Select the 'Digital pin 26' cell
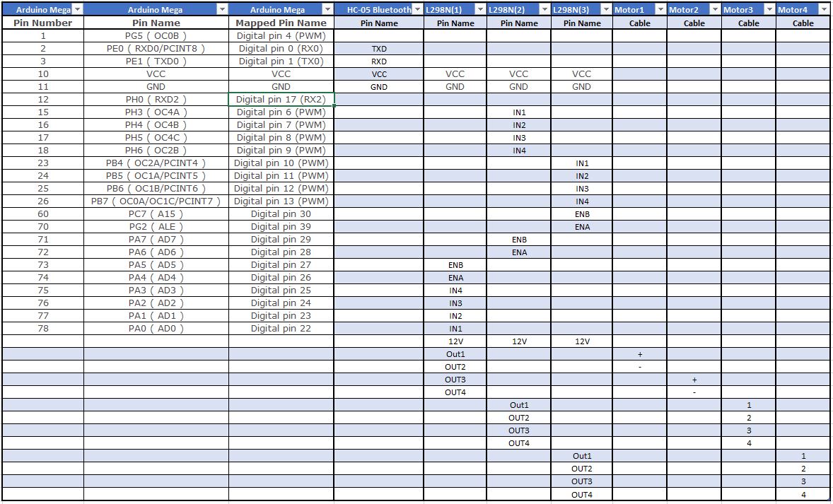 pyautogui.click(x=281, y=278)
